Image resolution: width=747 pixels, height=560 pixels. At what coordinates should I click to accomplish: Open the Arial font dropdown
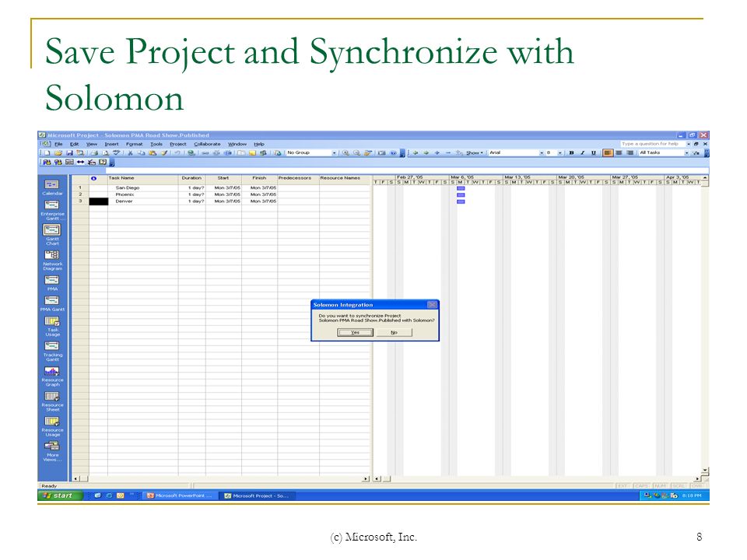[x=542, y=153]
